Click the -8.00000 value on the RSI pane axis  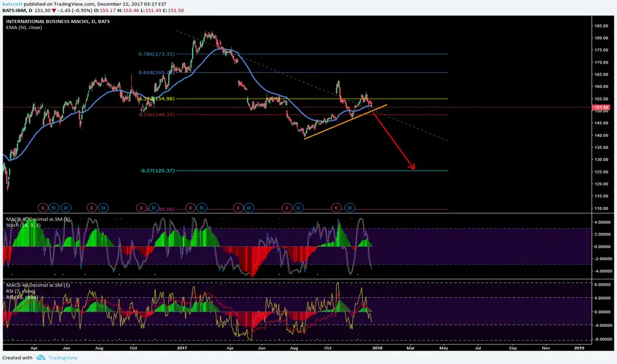pos(602,339)
